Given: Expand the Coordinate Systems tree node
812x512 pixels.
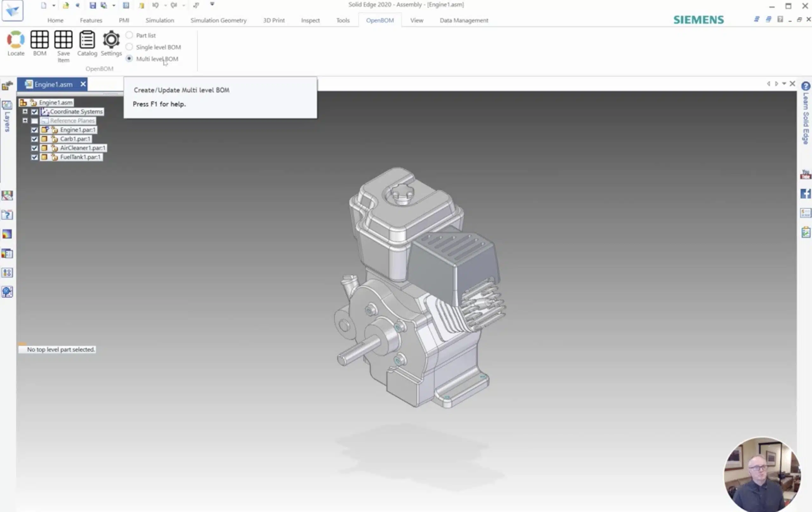Looking at the screenshot, I should click(25, 111).
